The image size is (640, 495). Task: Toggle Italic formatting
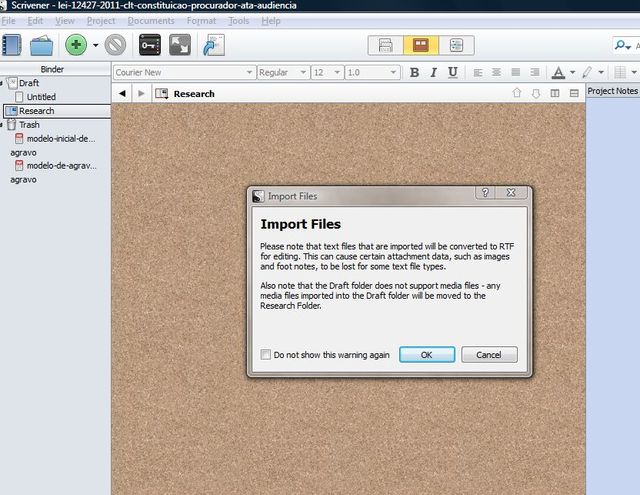433,73
